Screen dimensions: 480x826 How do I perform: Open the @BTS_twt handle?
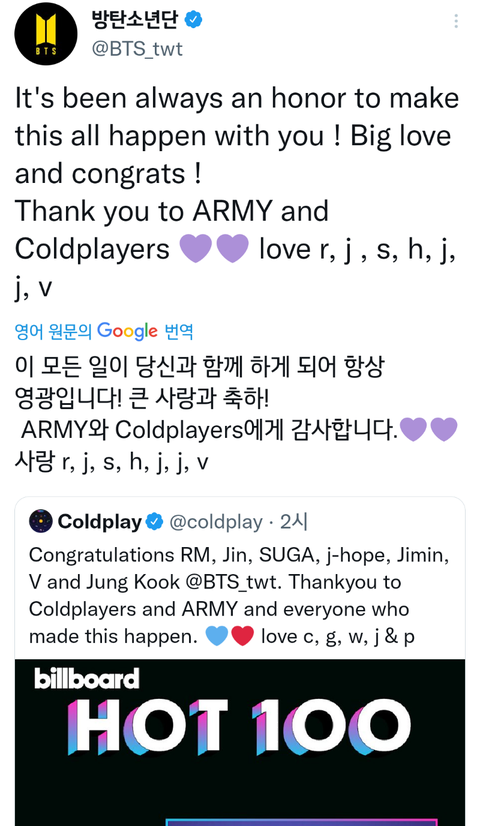[137, 49]
